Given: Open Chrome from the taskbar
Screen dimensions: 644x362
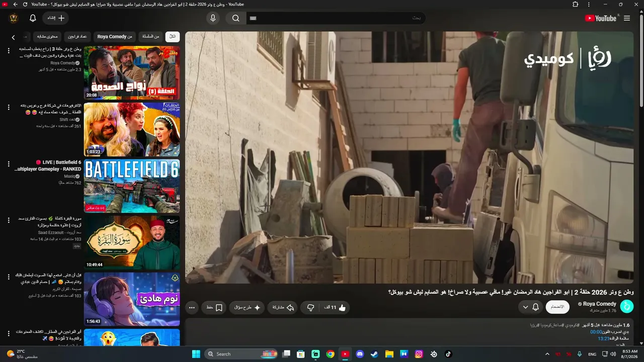Looking at the screenshot, I should click(x=330, y=354).
